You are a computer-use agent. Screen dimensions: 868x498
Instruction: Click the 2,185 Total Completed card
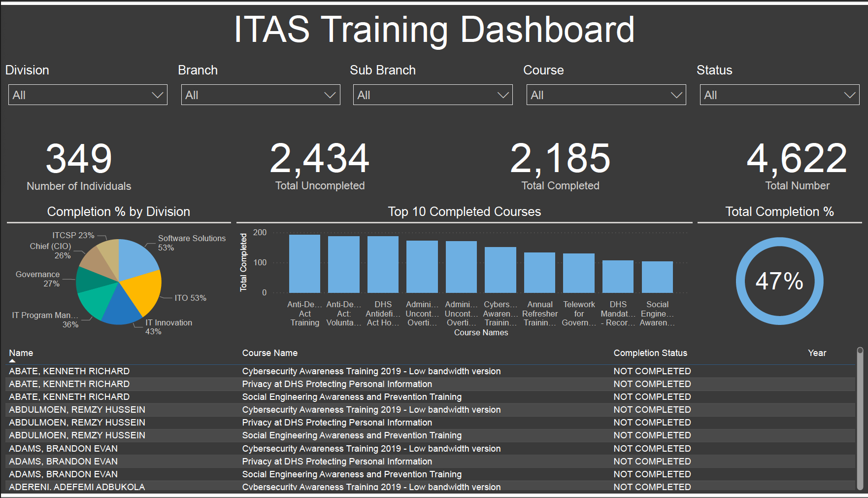[x=560, y=166]
